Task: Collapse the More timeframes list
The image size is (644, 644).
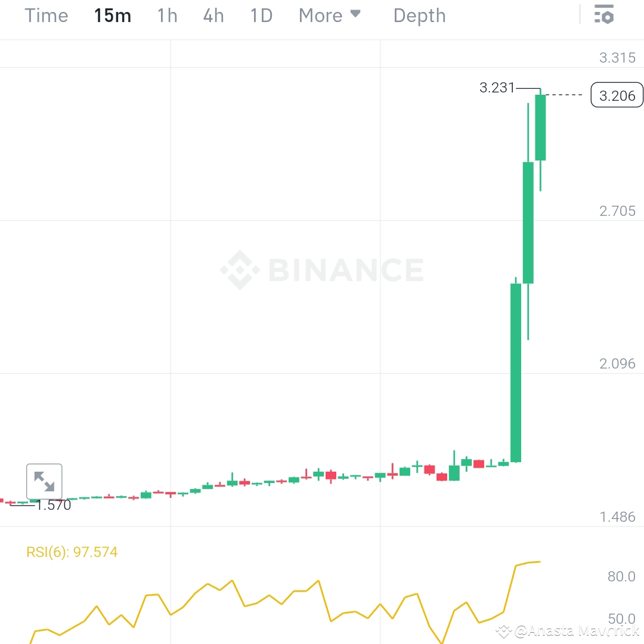Action: [x=355, y=14]
